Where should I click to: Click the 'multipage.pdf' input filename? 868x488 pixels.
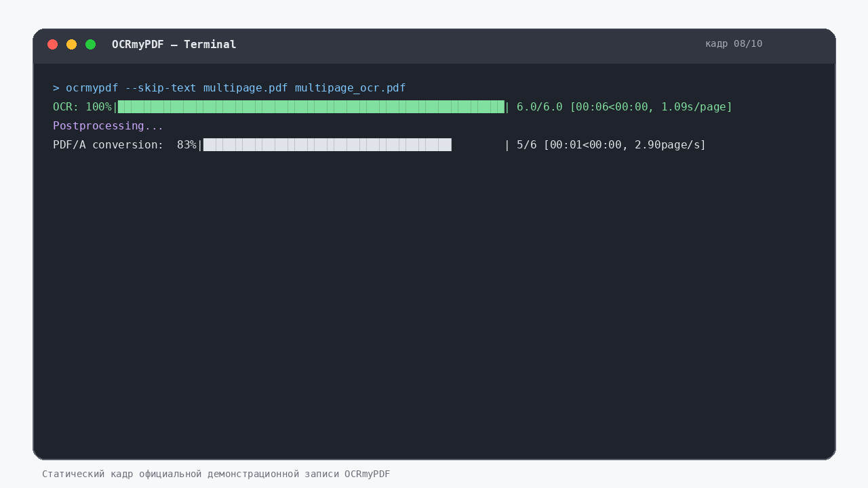pyautogui.click(x=245, y=88)
